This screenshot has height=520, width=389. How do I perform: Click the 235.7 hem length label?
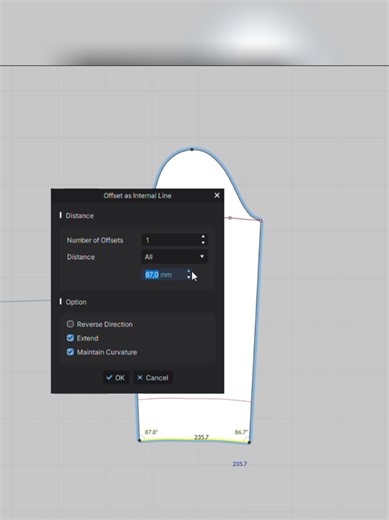point(201,437)
